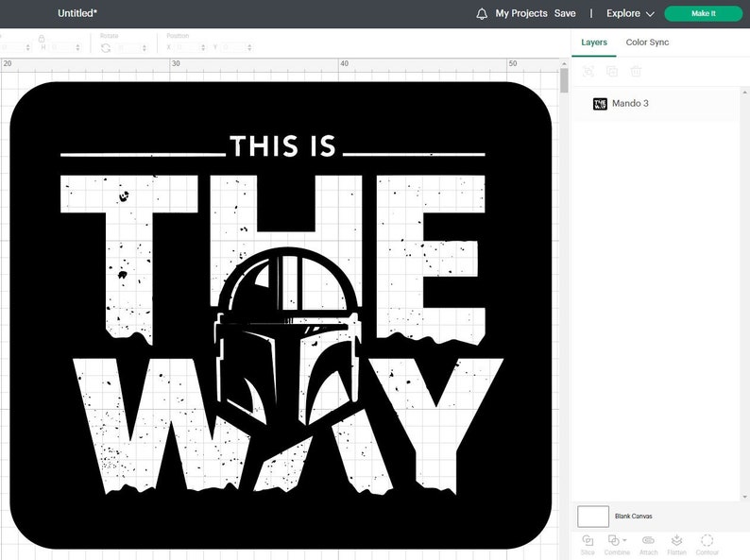Switch to the Color Sync tab
Screen dimensions: 750x560
[647, 42]
